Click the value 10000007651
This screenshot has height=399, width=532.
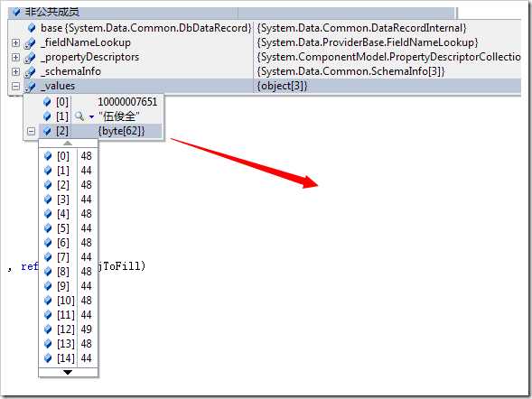(127, 102)
